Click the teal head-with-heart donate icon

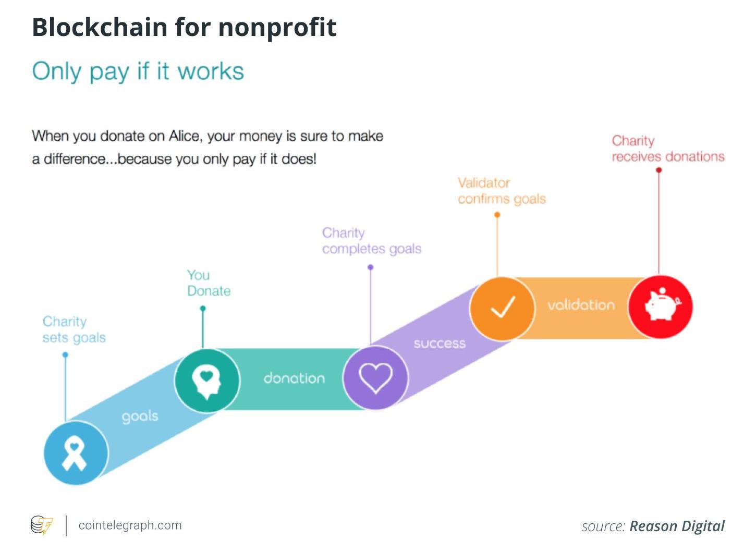207,381
